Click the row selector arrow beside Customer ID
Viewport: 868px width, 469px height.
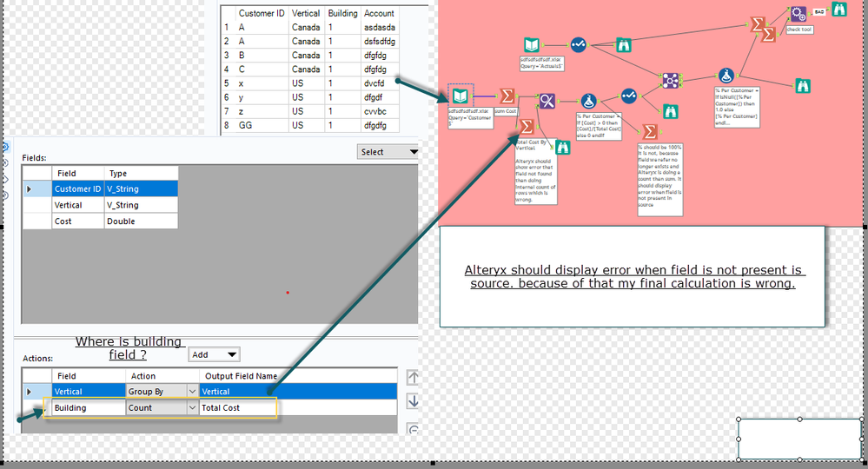[x=30, y=189]
